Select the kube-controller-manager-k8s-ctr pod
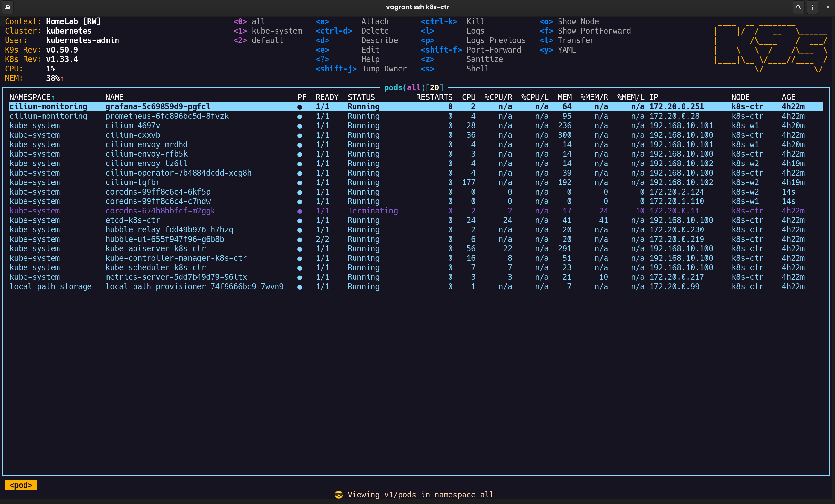This screenshot has height=504, width=835. [x=416, y=259]
